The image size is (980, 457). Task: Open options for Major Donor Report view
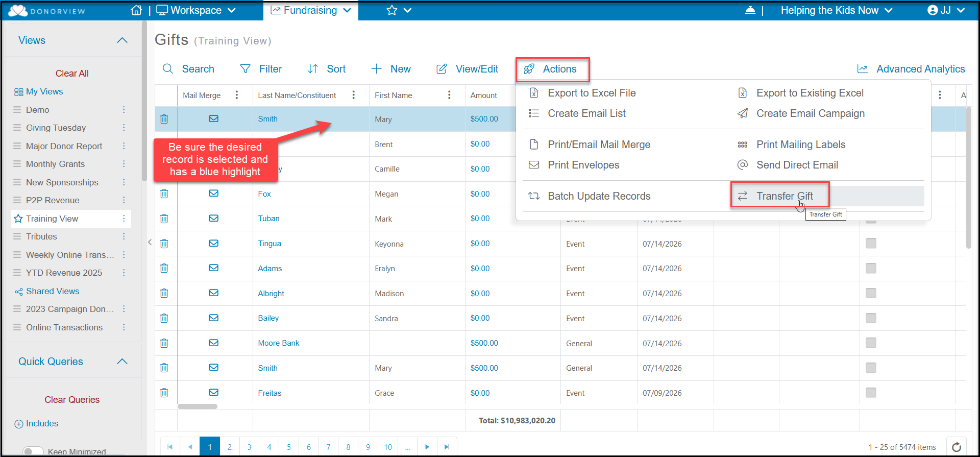124,146
